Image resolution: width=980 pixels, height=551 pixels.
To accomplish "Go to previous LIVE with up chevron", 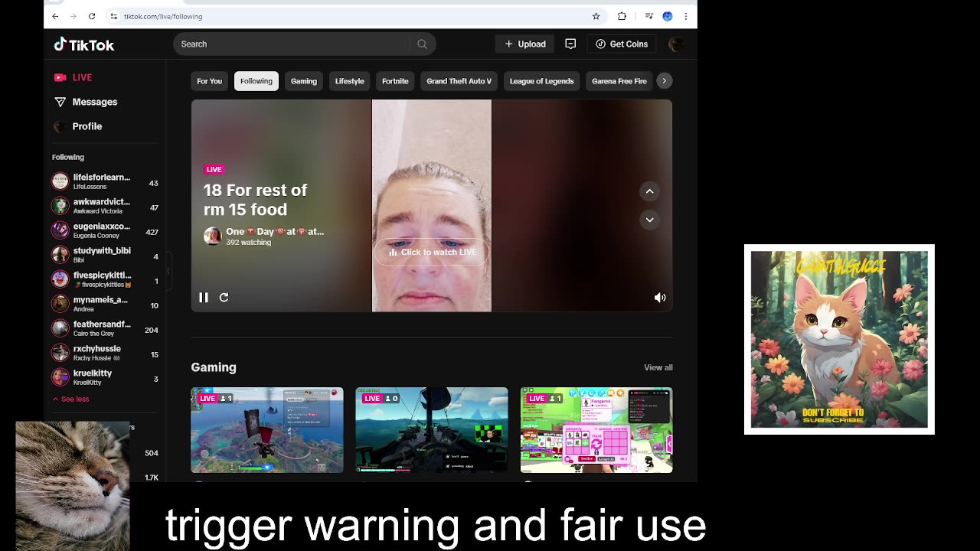I will coord(649,191).
